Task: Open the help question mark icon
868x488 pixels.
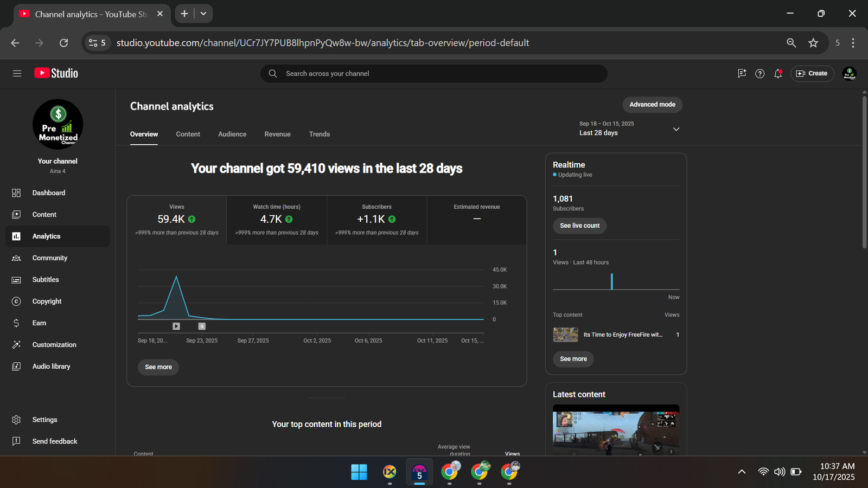Action: [x=759, y=73]
